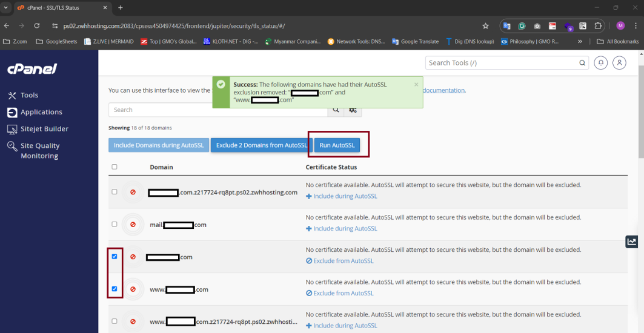
Task: Open the Google Translate extension icon
Action: point(507,26)
